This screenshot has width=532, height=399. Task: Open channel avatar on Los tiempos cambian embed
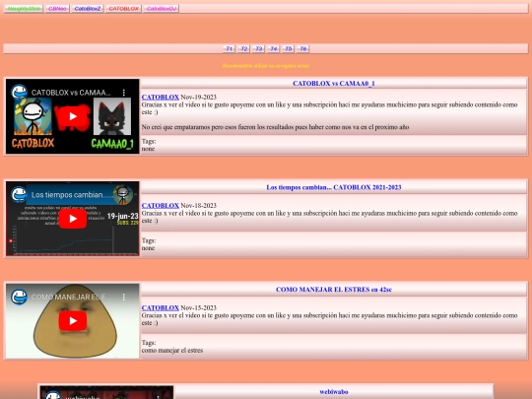[19, 195]
